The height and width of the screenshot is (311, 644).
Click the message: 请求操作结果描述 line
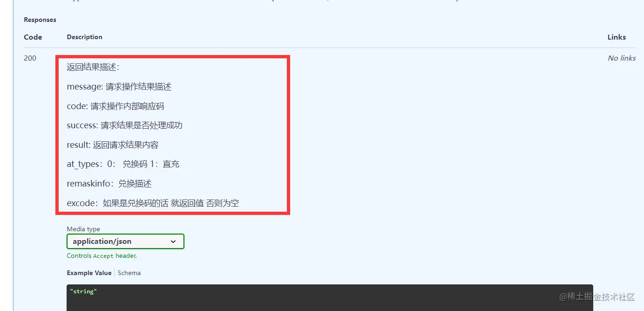(119, 87)
